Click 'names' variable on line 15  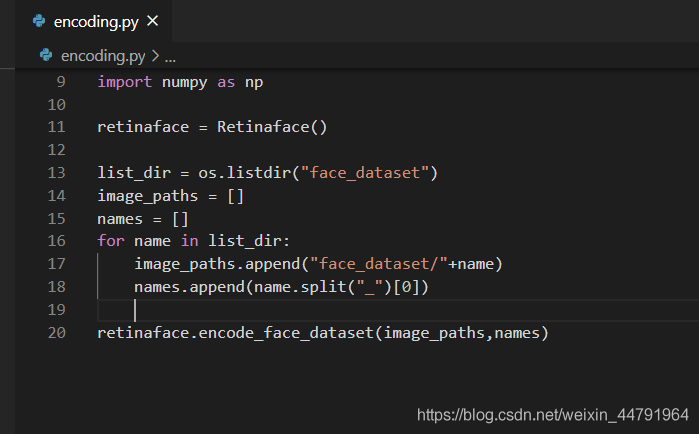point(120,219)
